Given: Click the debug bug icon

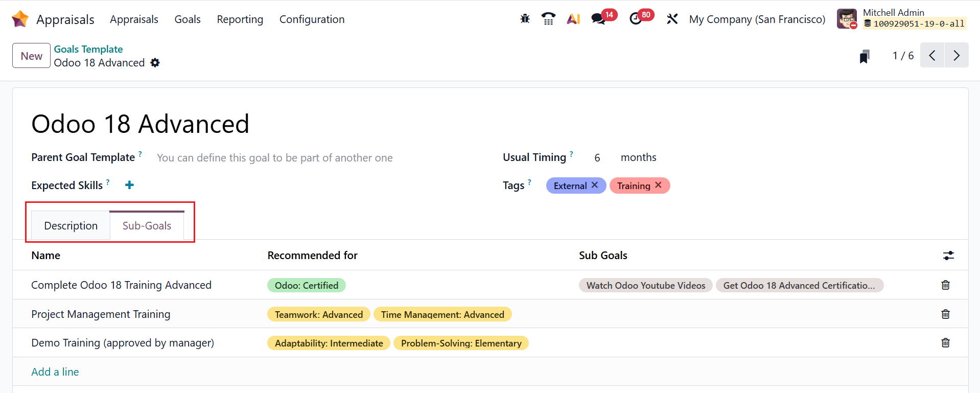Looking at the screenshot, I should 525,19.
